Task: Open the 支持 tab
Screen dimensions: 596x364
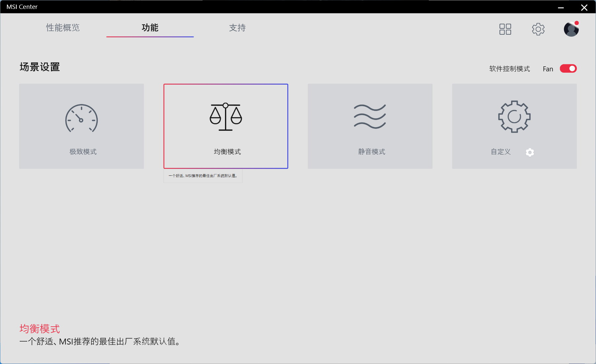Action: point(237,28)
